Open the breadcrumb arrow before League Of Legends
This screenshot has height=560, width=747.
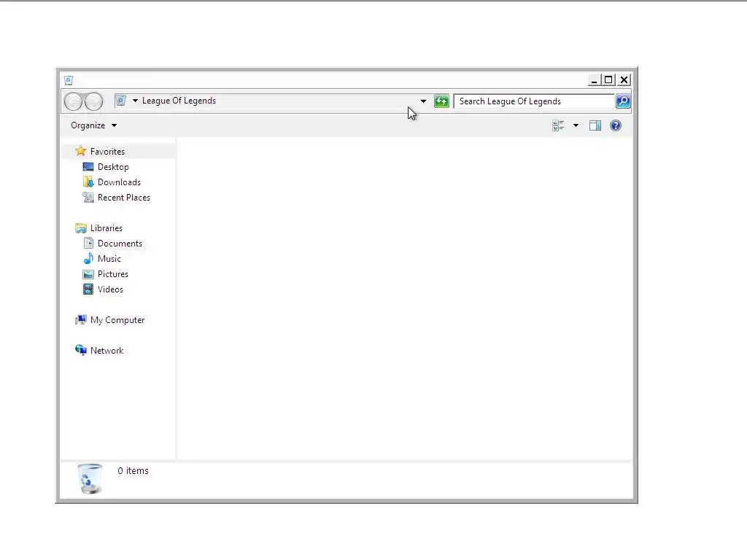click(x=135, y=101)
